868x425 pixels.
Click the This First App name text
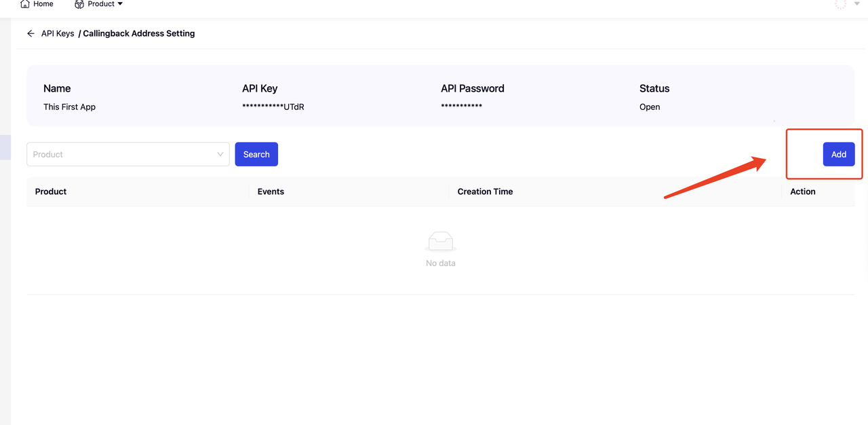click(69, 107)
